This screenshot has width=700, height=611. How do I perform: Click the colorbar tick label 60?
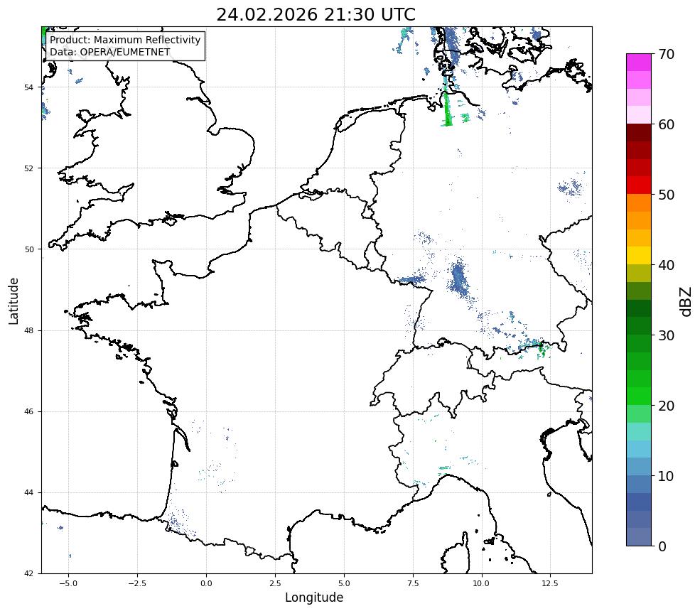(666, 124)
